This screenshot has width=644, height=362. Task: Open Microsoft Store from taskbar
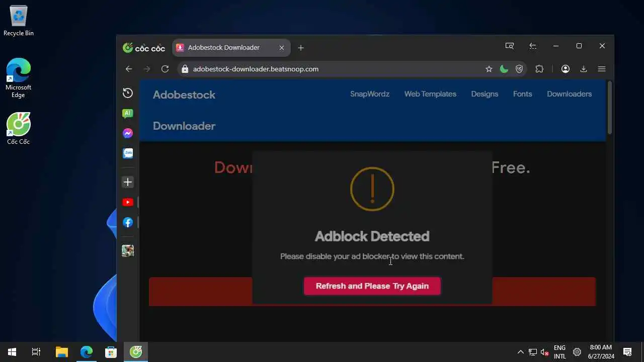click(111, 352)
